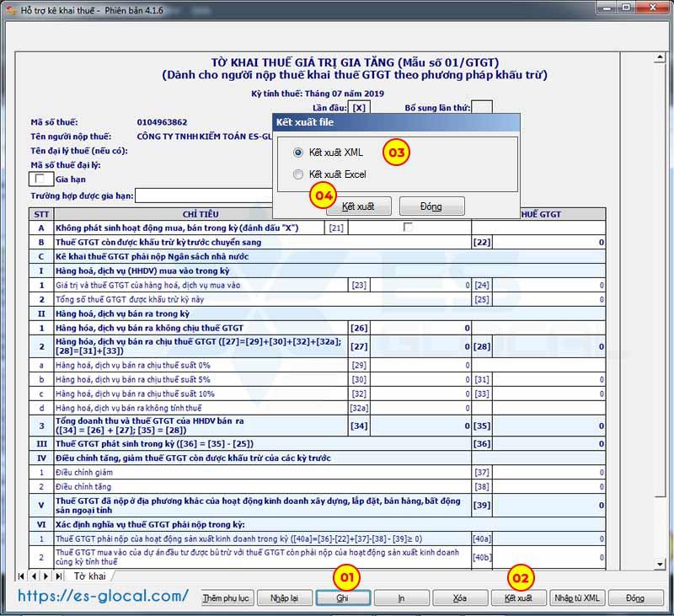Click value cell for indicator [23]

(420, 285)
